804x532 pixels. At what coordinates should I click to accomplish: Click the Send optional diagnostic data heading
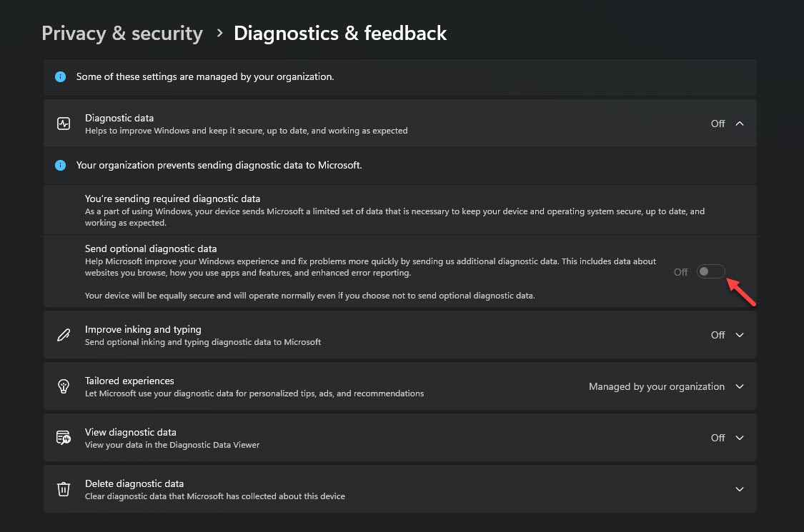point(151,249)
